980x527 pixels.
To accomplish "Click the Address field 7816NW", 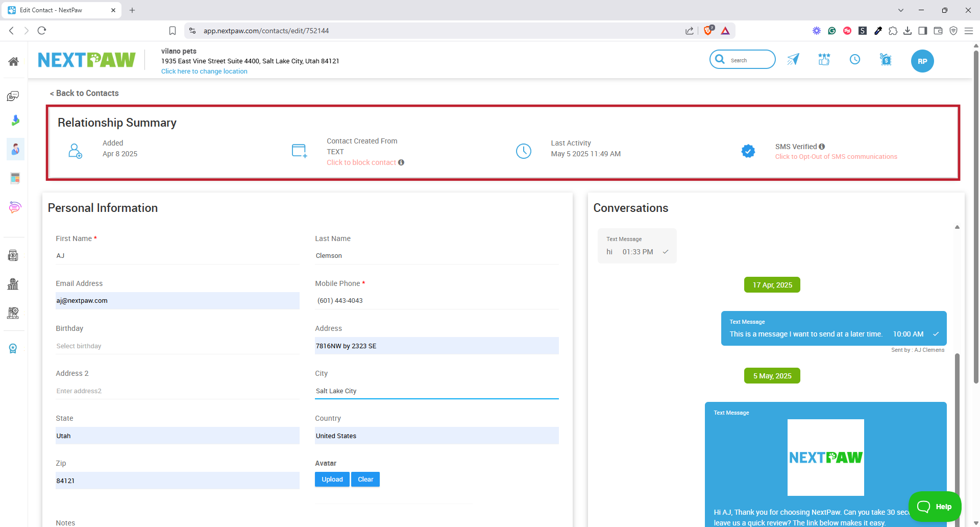I will 437,346.
